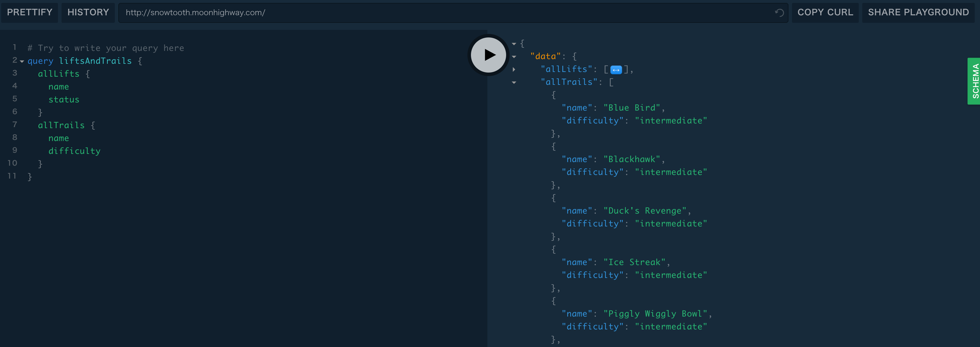Expand the folded allLifts array marker
980x347 pixels.
[616, 70]
